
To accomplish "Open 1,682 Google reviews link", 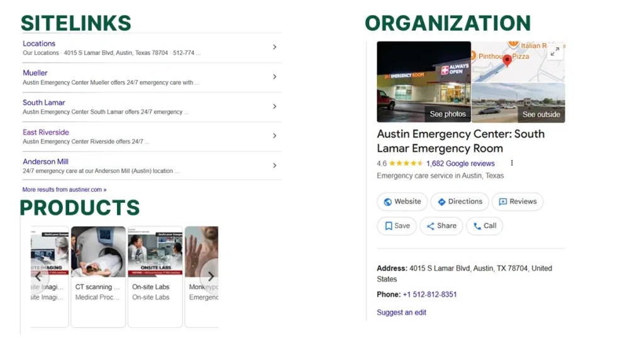I will click(460, 163).
